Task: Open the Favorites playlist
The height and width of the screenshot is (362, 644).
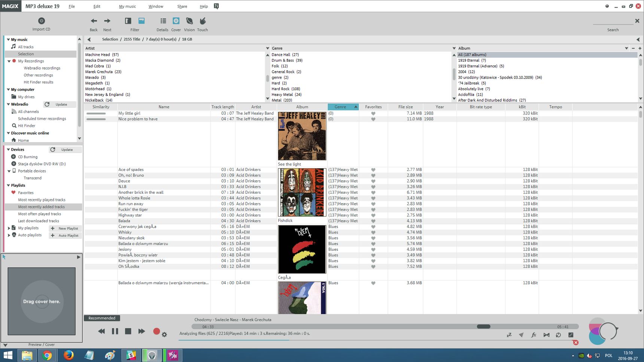Action: [25, 193]
